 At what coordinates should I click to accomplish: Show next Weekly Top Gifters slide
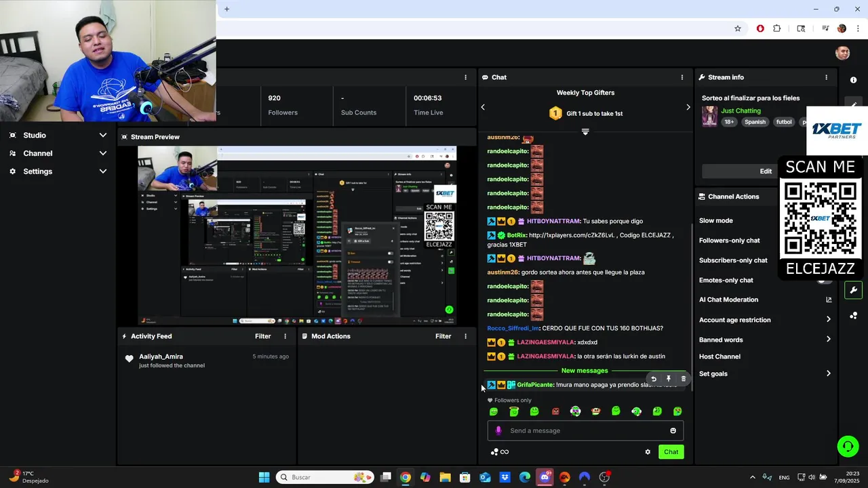[x=688, y=107]
